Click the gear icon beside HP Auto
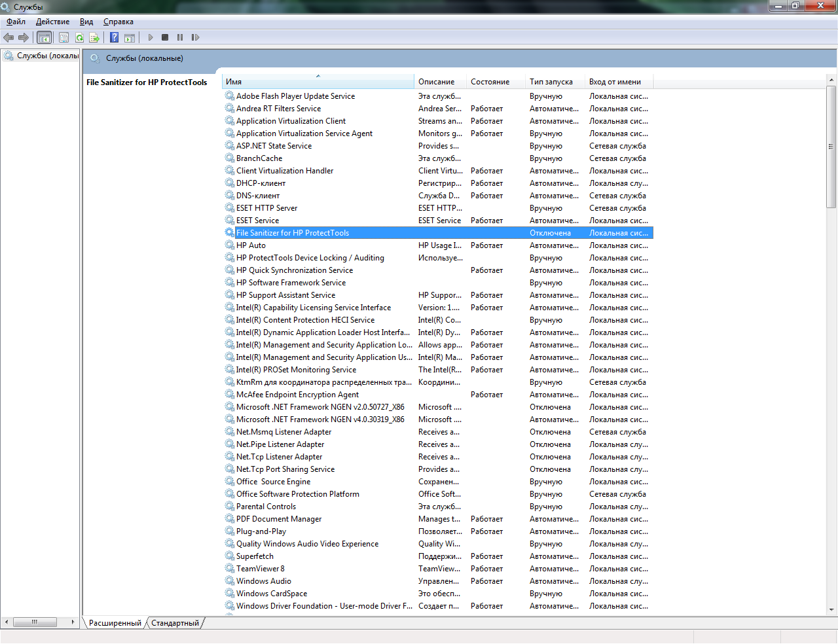838x644 pixels. click(x=230, y=245)
